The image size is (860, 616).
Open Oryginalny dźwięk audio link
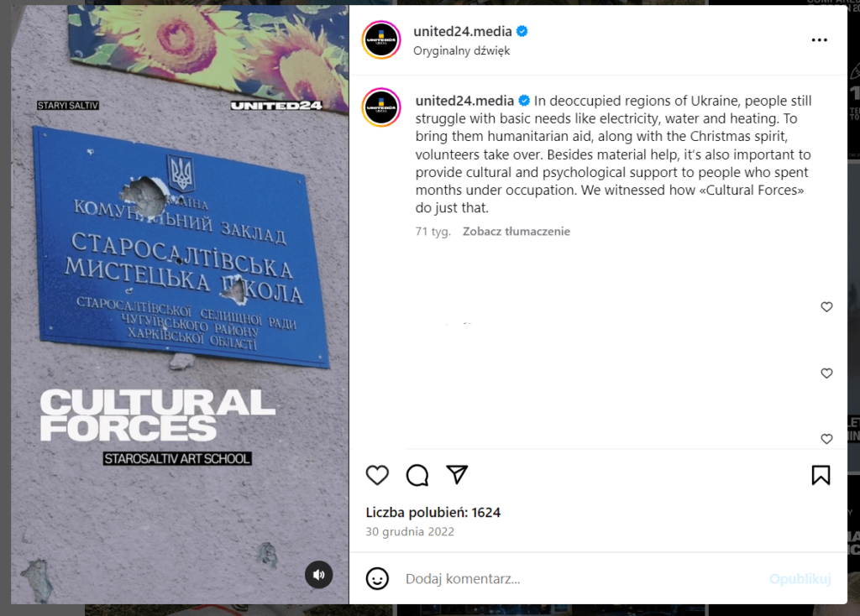[x=461, y=50]
